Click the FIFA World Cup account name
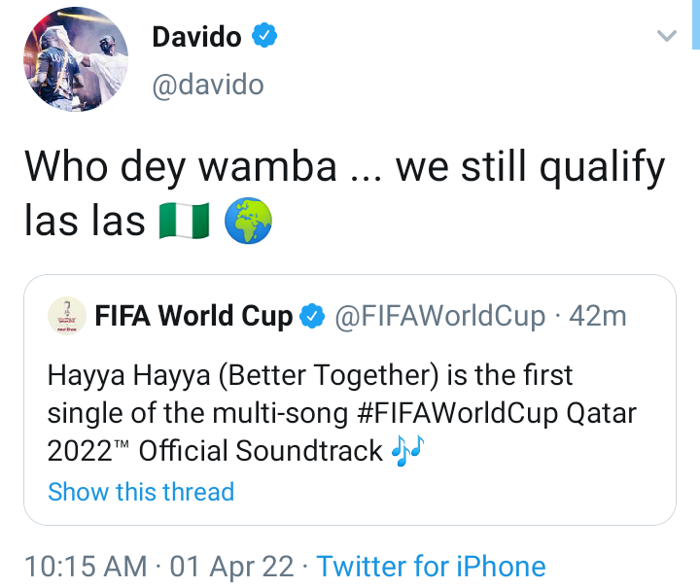The height and width of the screenshot is (588, 700). [193, 316]
